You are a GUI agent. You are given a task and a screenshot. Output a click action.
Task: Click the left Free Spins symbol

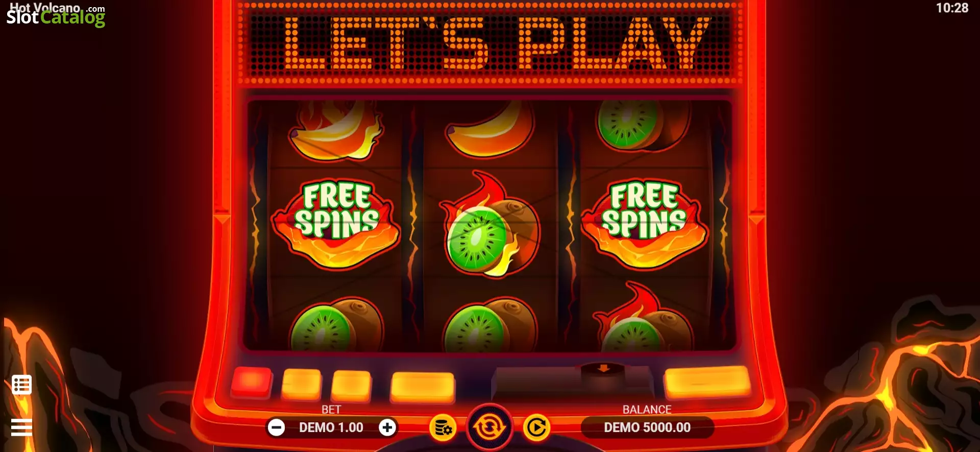(336, 224)
